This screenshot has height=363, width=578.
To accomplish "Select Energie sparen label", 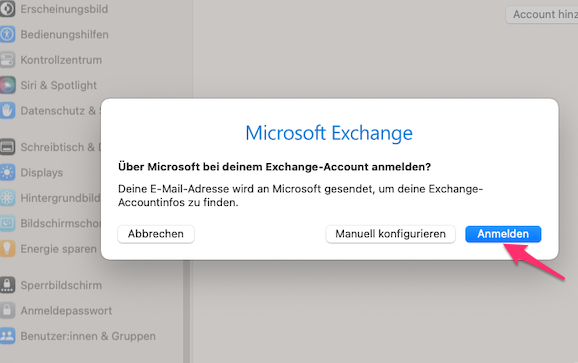I will (x=59, y=249).
